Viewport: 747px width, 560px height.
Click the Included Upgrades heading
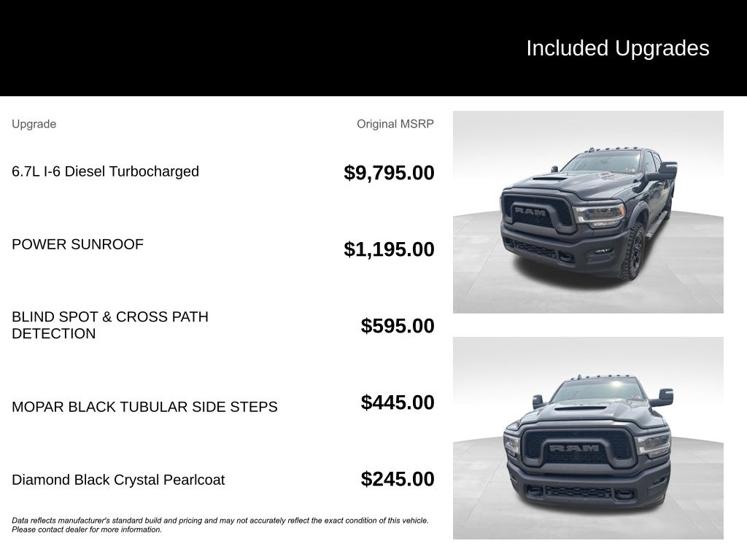617,49
